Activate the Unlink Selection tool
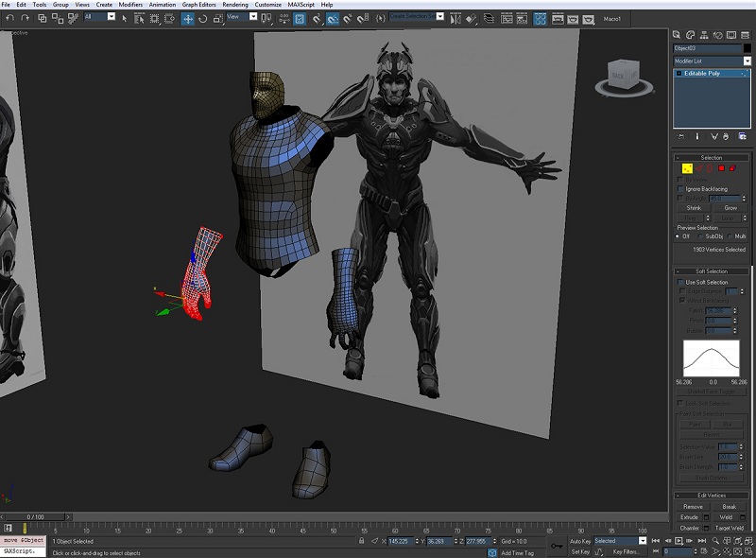 pyautogui.click(x=58, y=18)
